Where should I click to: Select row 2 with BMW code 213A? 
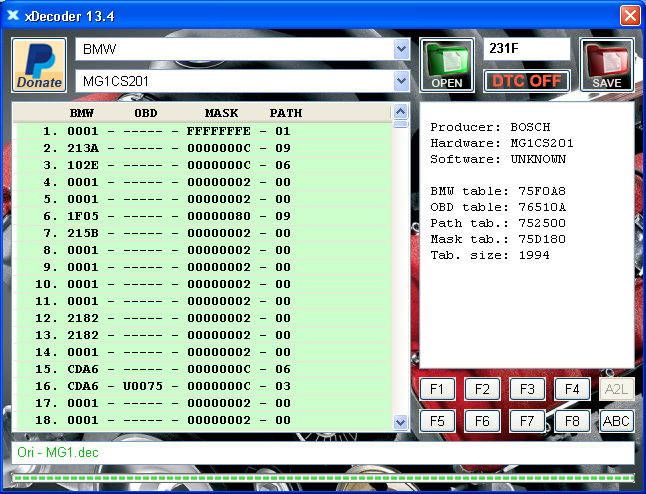pos(200,148)
